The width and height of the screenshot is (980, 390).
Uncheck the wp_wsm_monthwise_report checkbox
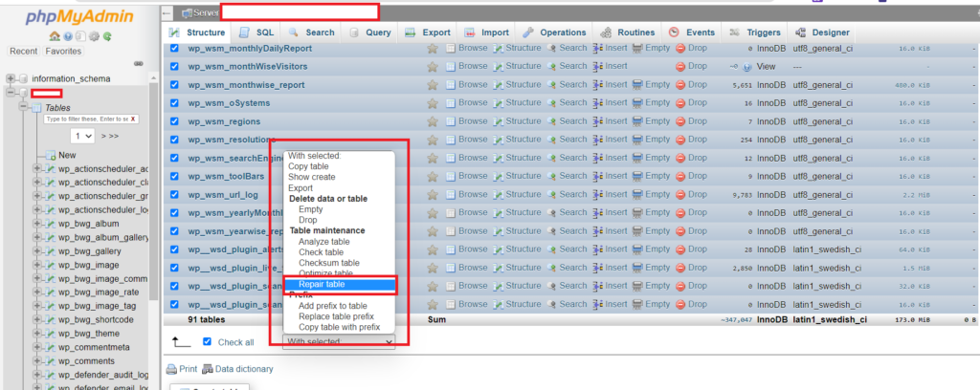click(x=174, y=85)
